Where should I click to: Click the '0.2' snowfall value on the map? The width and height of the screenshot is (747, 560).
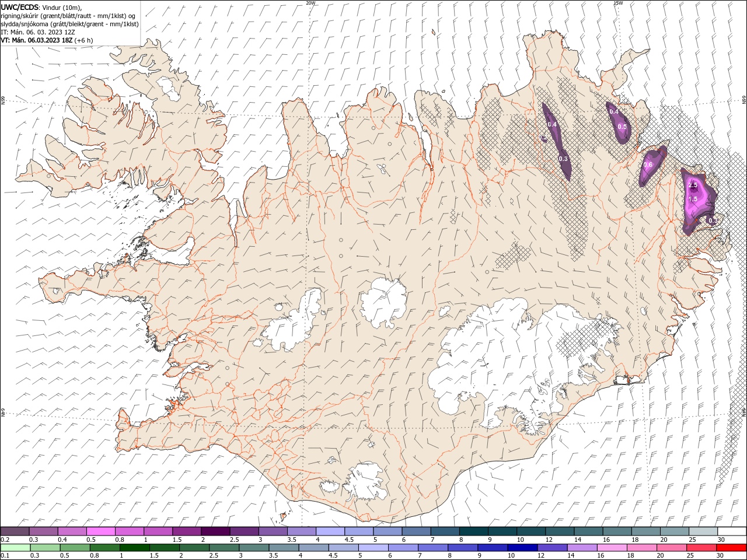(543, 138)
